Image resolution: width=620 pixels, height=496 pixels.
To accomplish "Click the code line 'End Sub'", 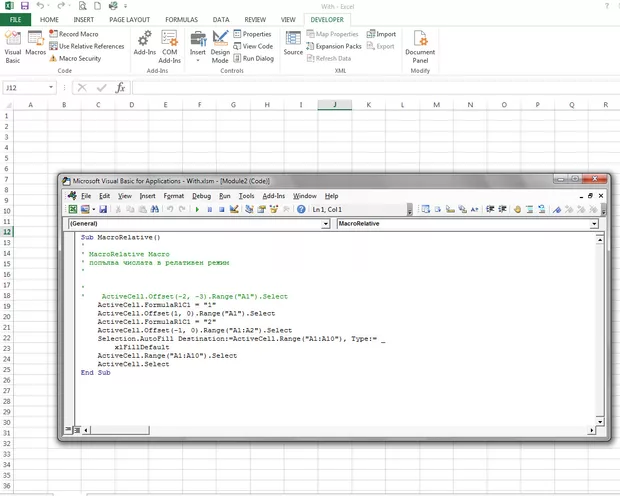I will [x=96, y=373].
